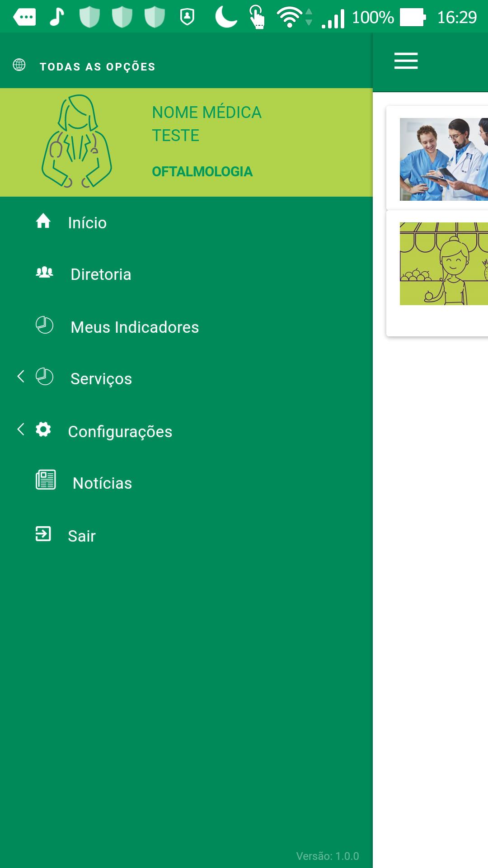The width and height of the screenshot is (488, 868).
Task: Click the exit arrow icon for Sair
Action: coord(43,534)
